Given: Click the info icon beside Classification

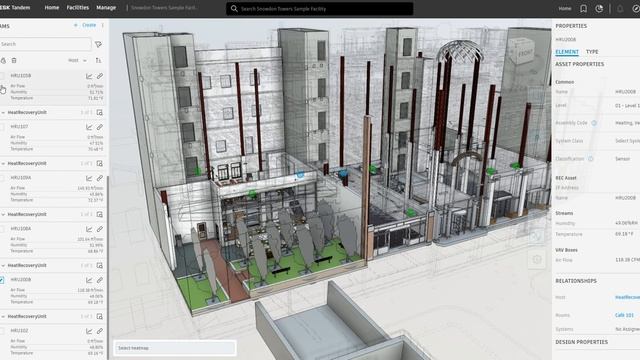Looking at the screenshot, I should tap(591, 159).
